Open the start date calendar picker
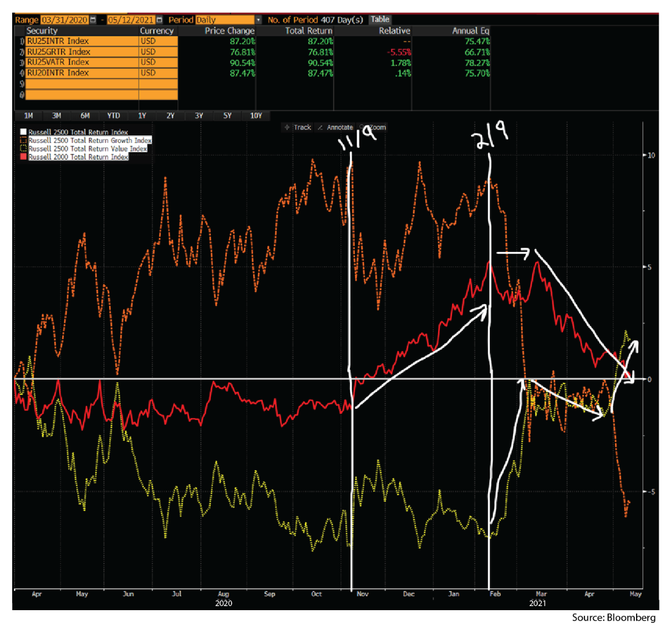 pos(93,20)
